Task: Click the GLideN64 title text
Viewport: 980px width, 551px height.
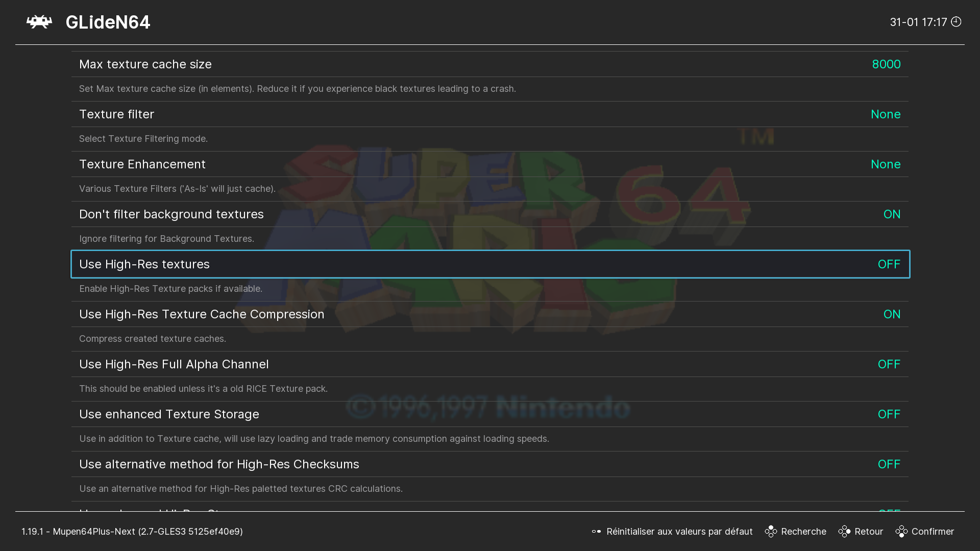Action: [108, 22]
